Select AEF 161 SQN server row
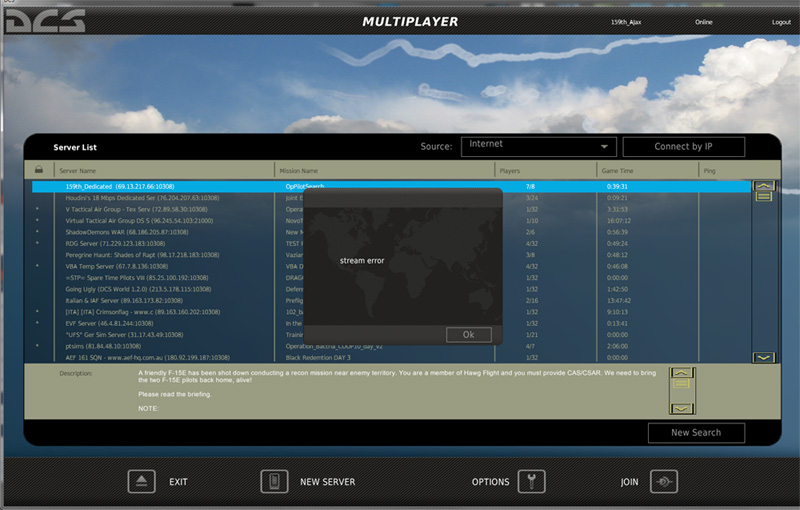Screen dimensions: 800x510 pyautogui.click(x=391, y=358)
